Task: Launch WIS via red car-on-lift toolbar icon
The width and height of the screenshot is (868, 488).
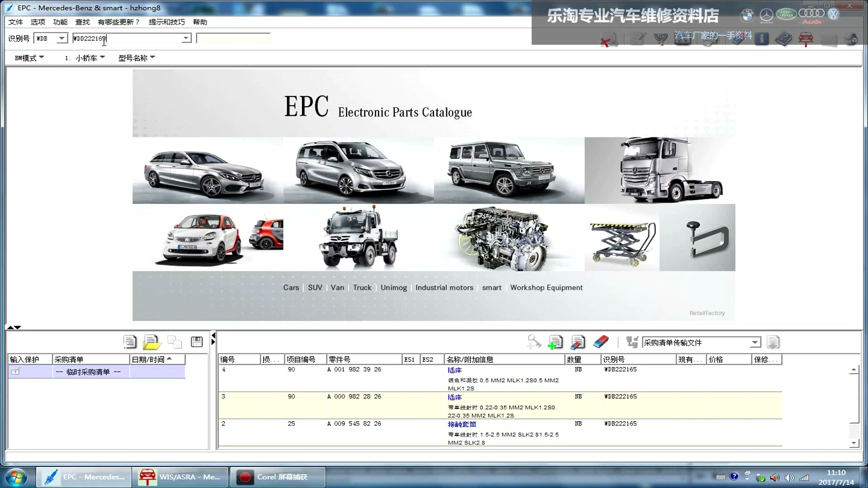Action: 806,39
